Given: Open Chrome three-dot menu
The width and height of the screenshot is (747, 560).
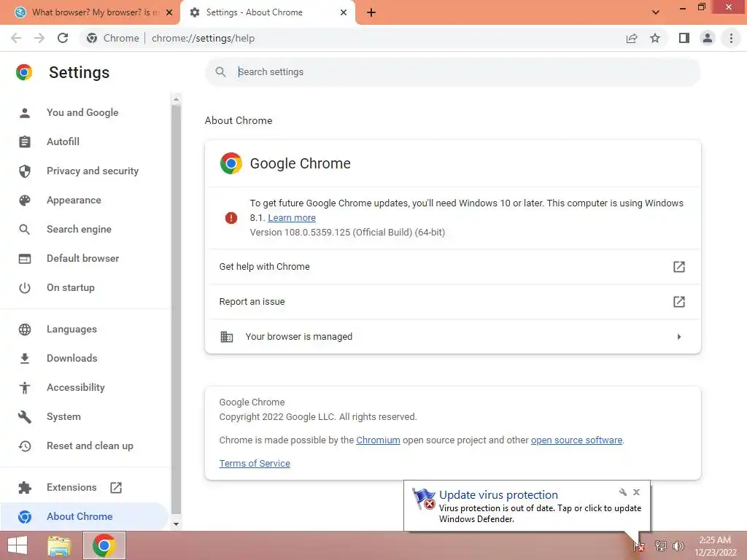Looking at the screenshot, I should point(731,38).
